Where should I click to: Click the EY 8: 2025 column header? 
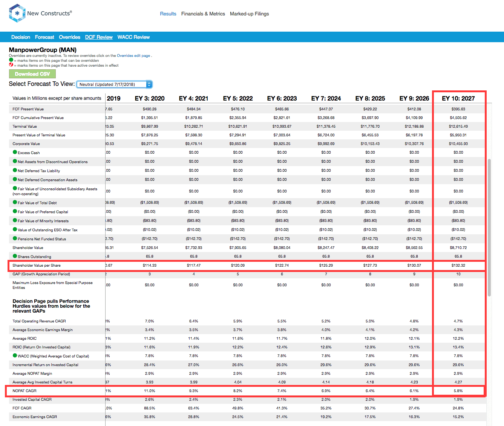[x=370, y=98]
